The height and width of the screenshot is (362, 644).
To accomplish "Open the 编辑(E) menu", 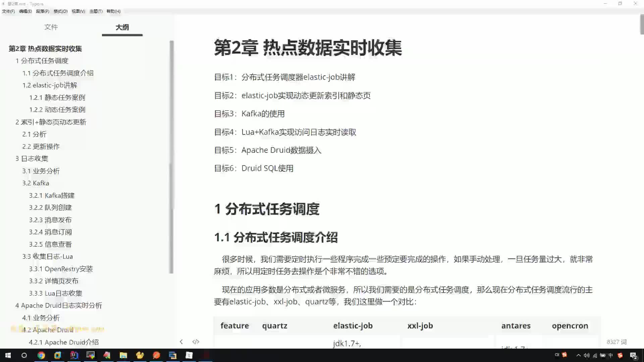I will pos(25,11).
